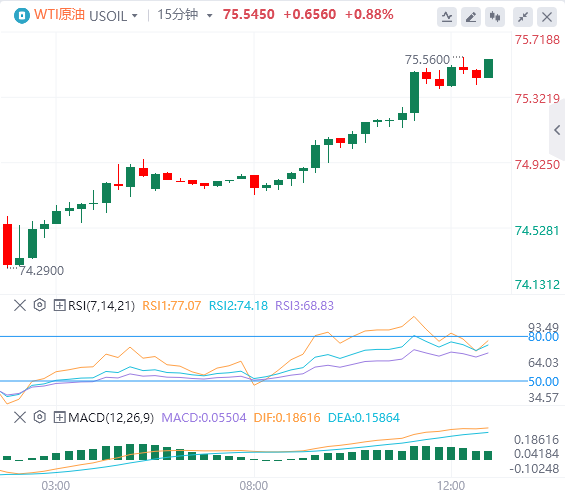
Task: Click the RSI2:74.18 value
Action: point(238,306)
